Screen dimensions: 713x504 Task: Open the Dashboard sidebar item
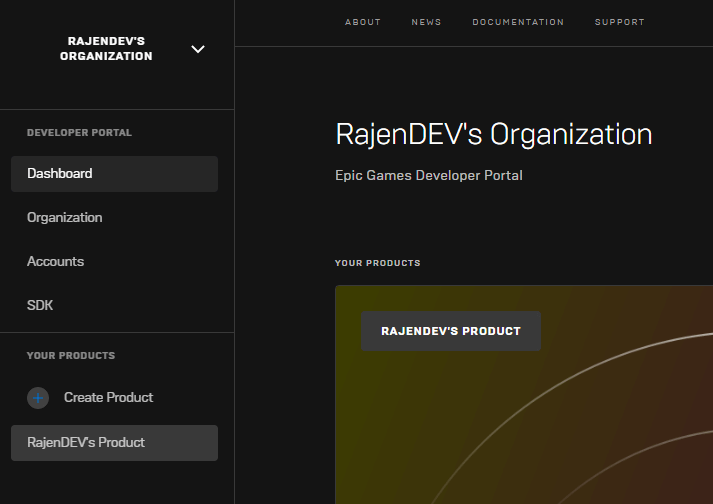tap(114, 174)
